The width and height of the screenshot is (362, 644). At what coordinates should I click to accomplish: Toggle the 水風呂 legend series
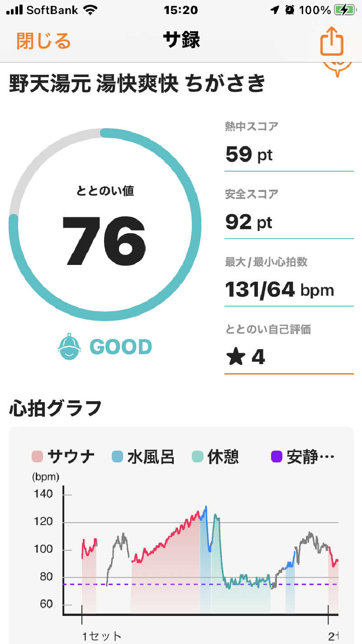[143, 457]
